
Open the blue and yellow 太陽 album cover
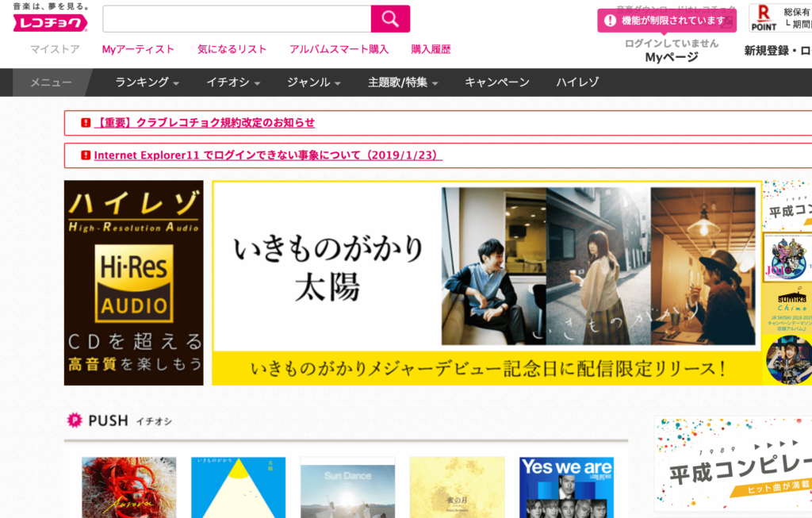(238, 487)
